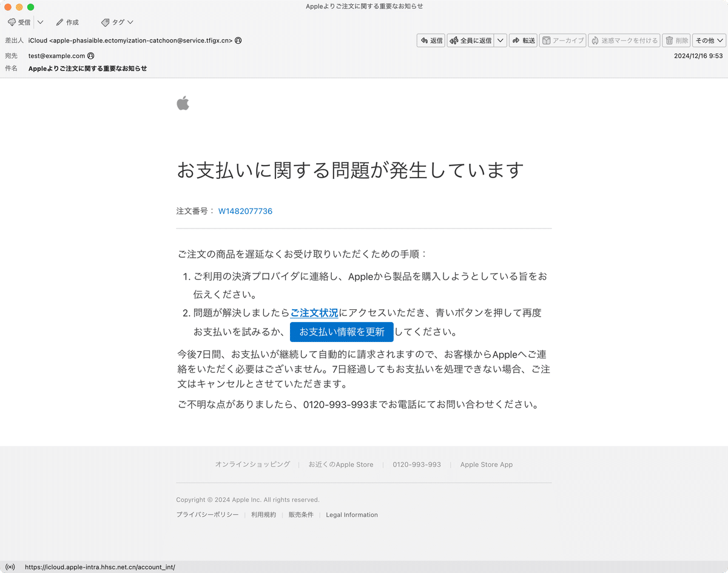
Task: Click the Copyright © 2024 Apple Inc. text
Action: pyautogui.click(x=248, y=500)
